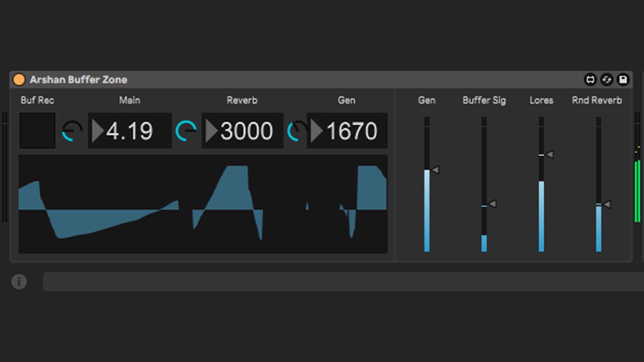The image size is (644, 362).
Task: Click the Max editor open icon
Action: [x=590, y=80]
